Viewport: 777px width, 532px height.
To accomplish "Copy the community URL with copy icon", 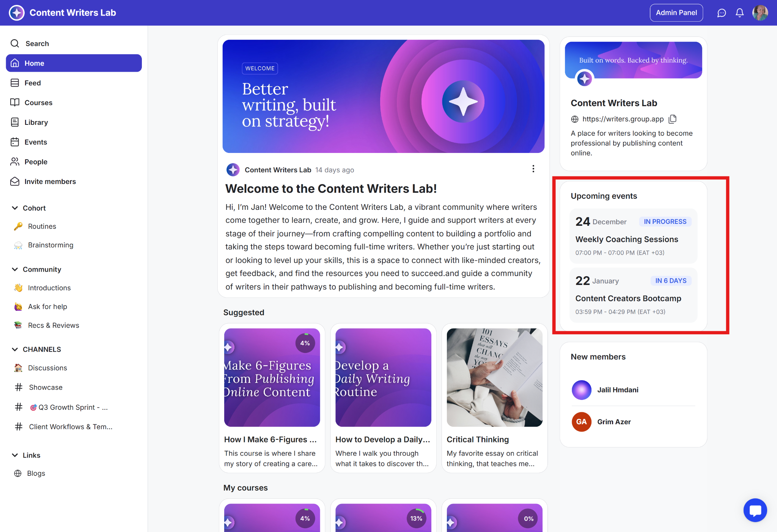I will click(x=673, y=119).
